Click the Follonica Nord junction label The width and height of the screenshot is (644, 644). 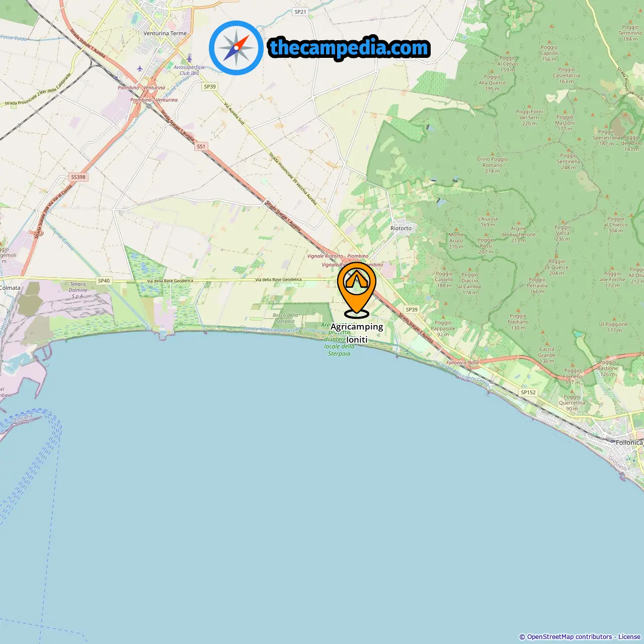pos(462,363)
